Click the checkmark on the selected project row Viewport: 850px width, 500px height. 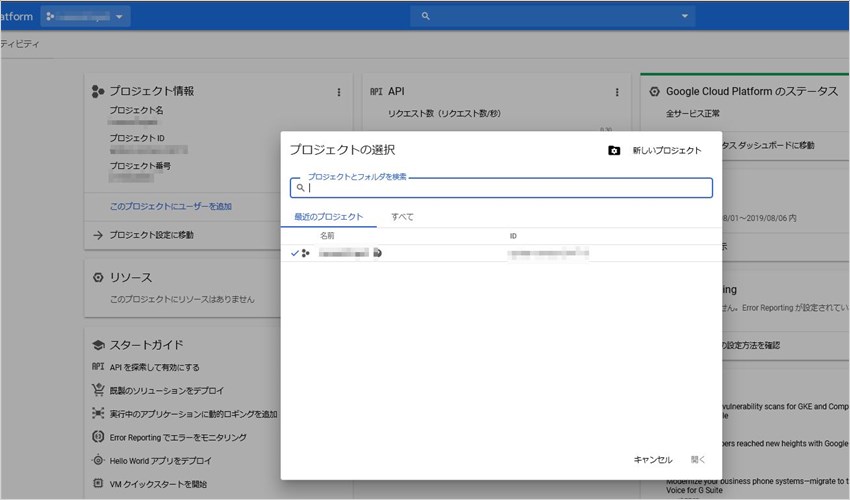[x=294, y=253]
